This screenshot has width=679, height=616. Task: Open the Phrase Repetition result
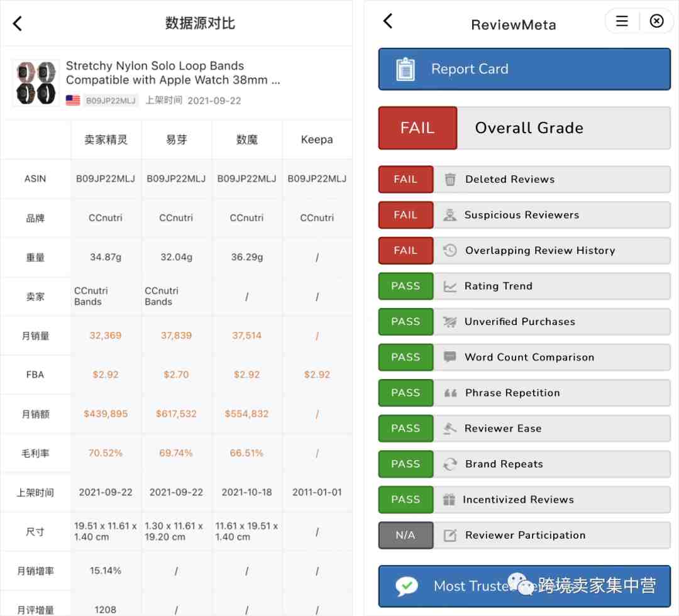click(524, 393)
